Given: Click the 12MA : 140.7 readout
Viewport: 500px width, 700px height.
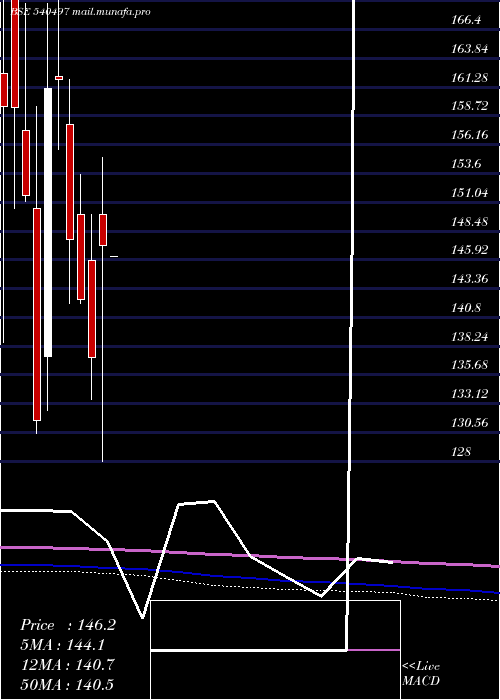Looking at the screenshot, I should (67, 665).
